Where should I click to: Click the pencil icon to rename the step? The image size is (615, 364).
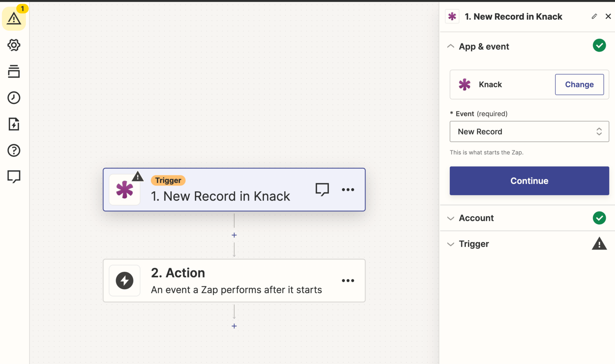click(594, 16)
